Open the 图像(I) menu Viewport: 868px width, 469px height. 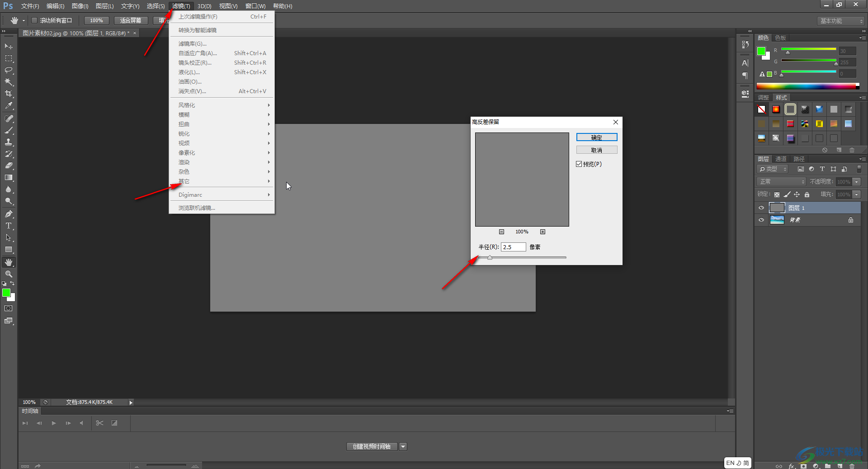(80, 6)
